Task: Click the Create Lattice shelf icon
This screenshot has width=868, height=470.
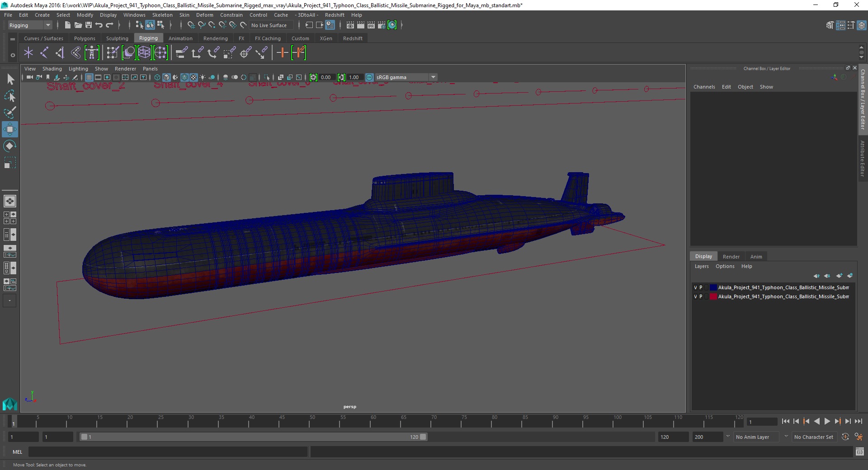Action: [x=144, y=53]
